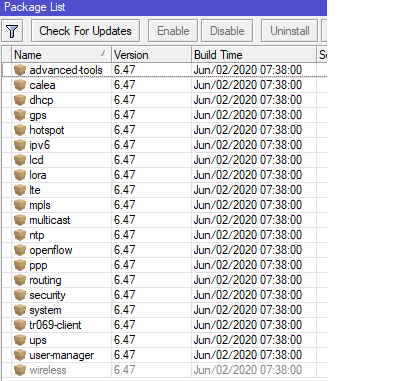Click the Uninstall button
Screen dimensions: 396x381
[x=289, y=31]
